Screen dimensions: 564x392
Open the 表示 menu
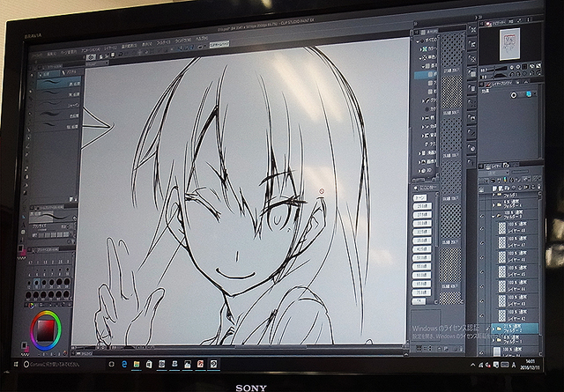tap(147, 44)
